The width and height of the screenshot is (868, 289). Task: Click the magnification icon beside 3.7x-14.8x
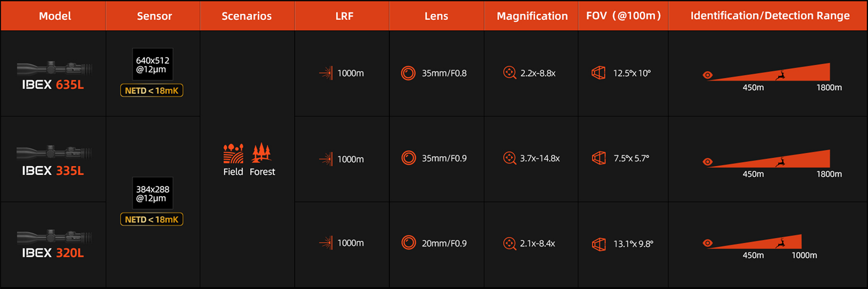click(x=509, y=158)
